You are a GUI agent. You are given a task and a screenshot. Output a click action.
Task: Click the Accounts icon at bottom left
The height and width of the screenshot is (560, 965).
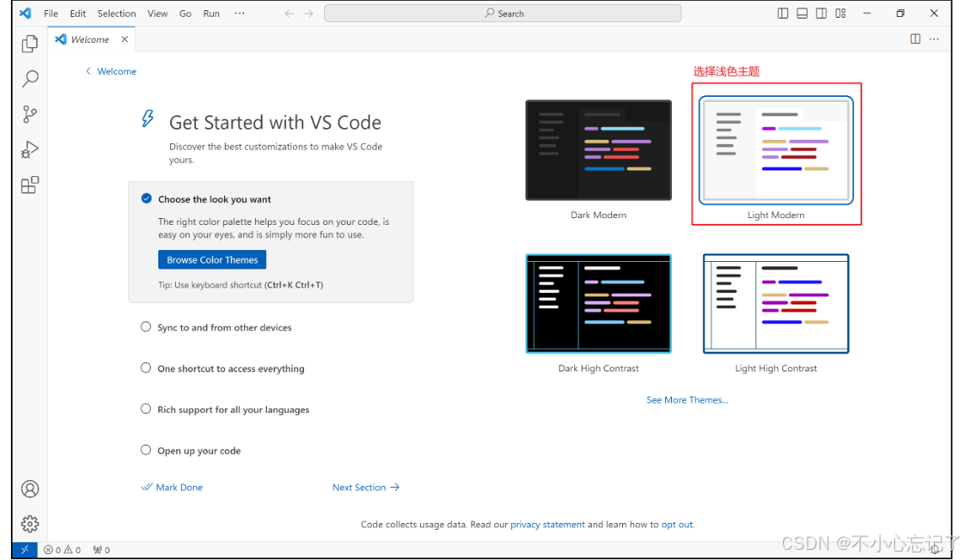point(29,488)
